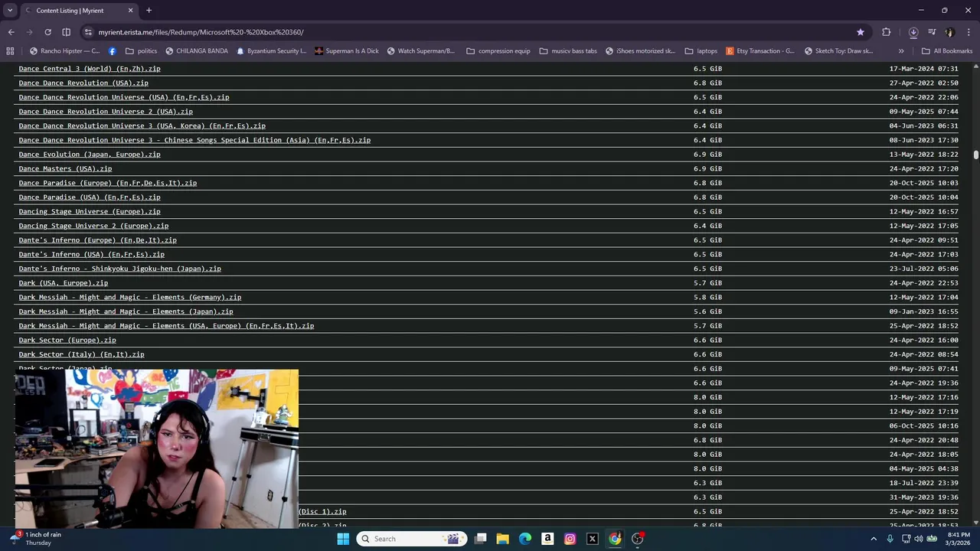Go back to the previous page
Image resolution: width=980 pixels, height=551 pixels.
(x=11, y=32)
